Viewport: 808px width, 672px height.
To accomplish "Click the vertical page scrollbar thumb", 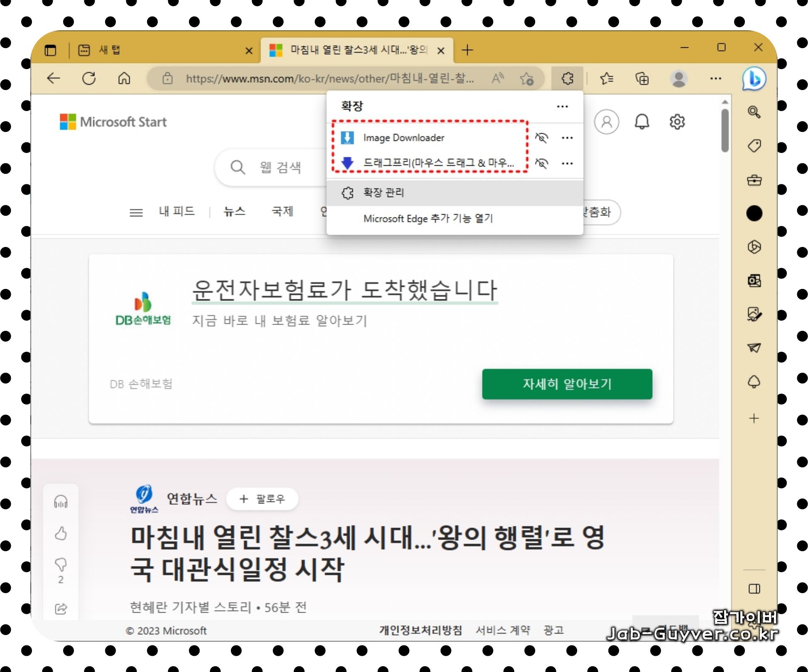I will pos(725,131).
